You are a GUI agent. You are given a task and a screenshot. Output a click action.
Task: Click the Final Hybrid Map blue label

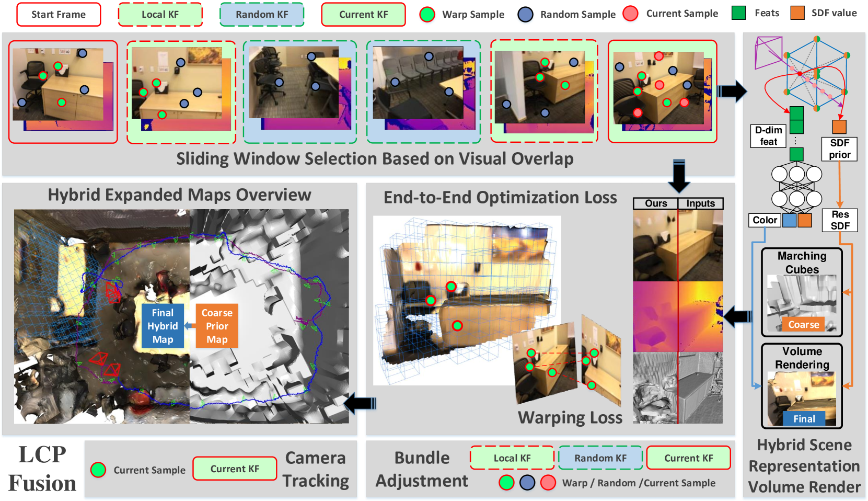[x=163, y=326]
